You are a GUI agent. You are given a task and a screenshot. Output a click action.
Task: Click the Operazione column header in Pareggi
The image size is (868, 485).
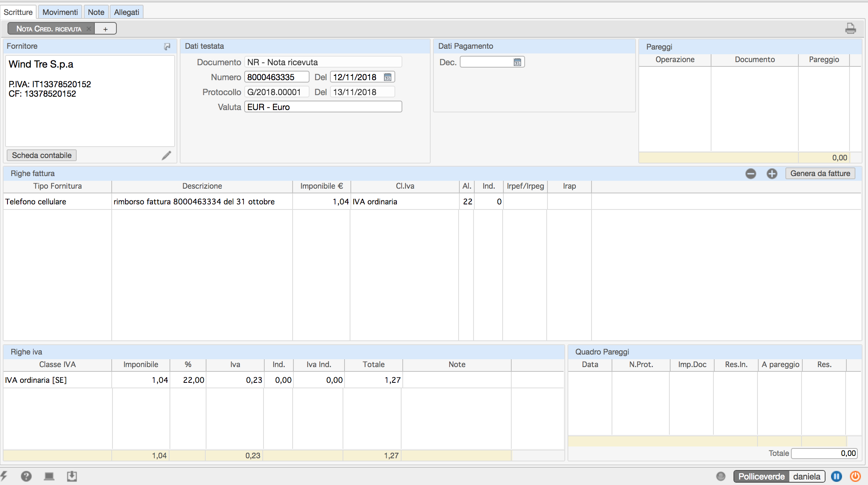click(x=675, y=59)
